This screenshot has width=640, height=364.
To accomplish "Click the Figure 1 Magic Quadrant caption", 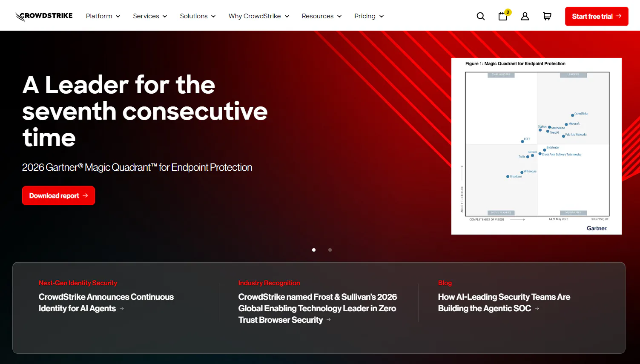I will pos(515,63).
